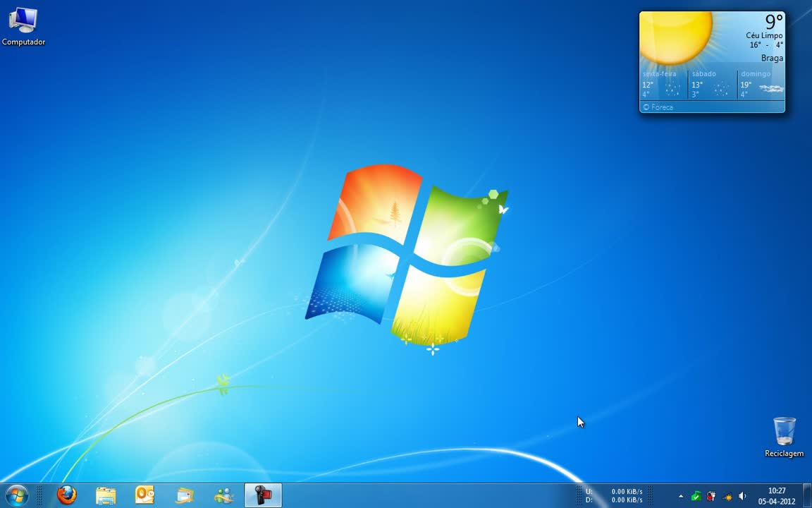Open the Foreca link in weather gadget
The image size is (812, 508).
658,107
